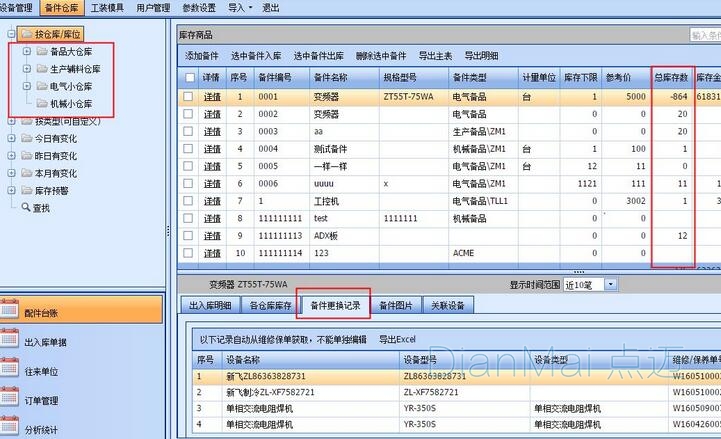Open the 导入 dropdown menu
Screen dimensions: 721x439
click(x=240, y=7)
